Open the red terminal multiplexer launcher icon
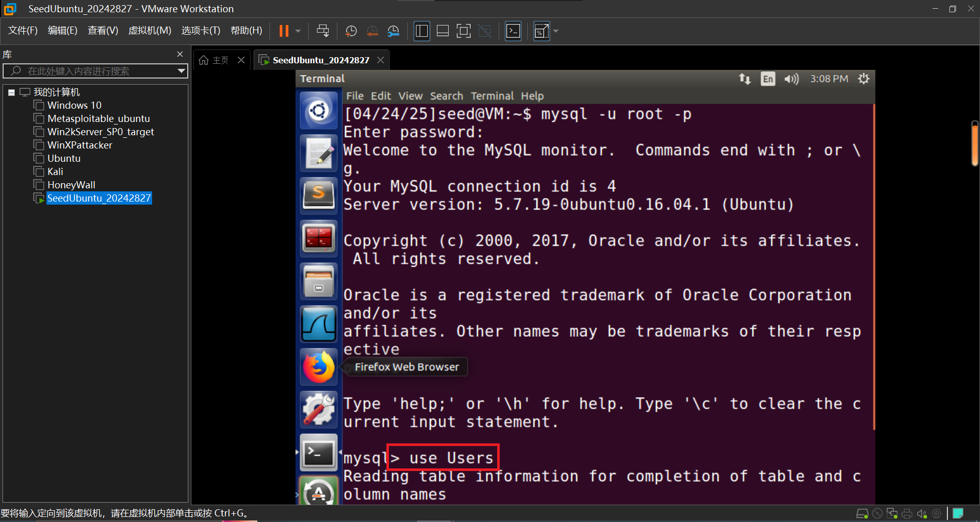This screenshot has height=522, width=980. (x=318, y=238)
